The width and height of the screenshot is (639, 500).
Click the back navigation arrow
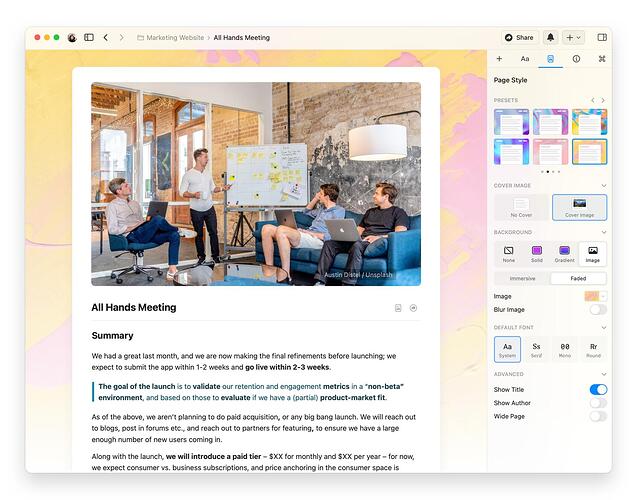point(106,37)
